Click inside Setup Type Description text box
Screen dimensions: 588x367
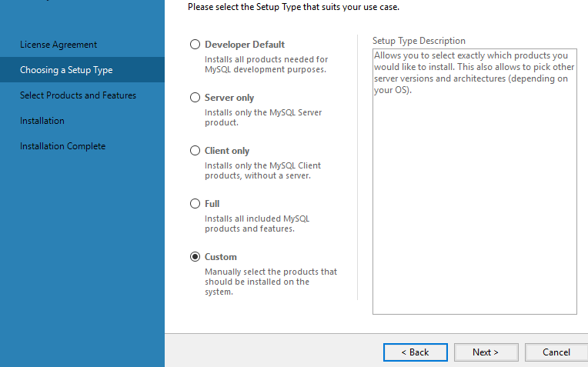pos(475,182)
